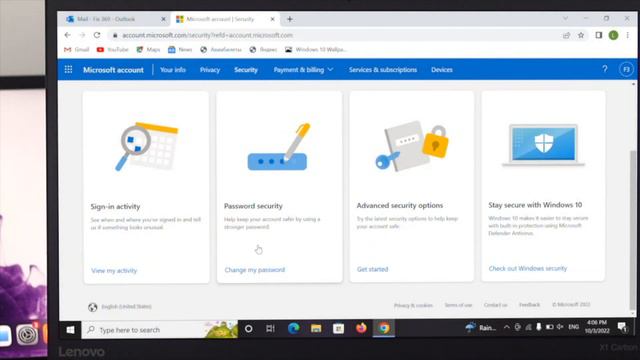This screenshot has height=360, width=640.
Task: Open the notification center icon
Action: 622,327
